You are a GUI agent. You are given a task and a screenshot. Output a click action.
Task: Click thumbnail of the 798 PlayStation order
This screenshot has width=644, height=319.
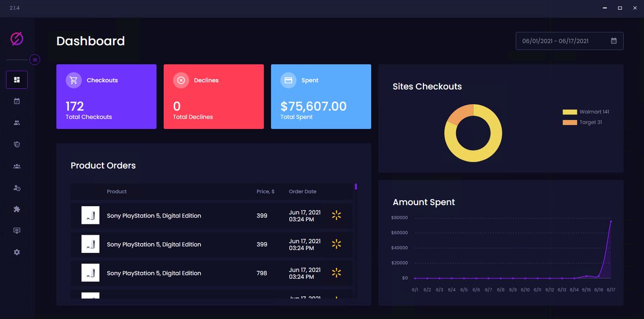90,273
